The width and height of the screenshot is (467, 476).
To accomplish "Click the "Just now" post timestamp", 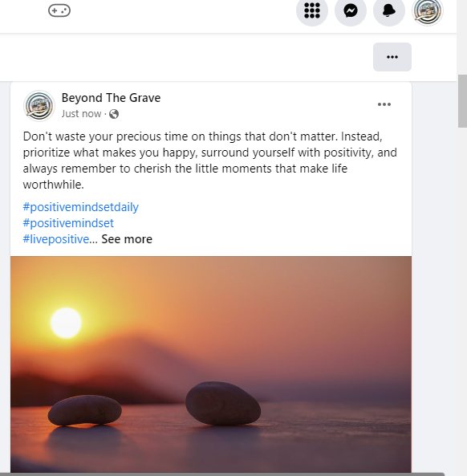I will (x=81, y=114).
